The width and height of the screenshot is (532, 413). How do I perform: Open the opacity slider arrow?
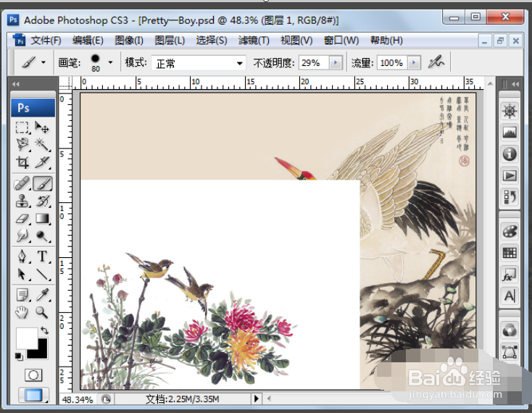(336, 63)
